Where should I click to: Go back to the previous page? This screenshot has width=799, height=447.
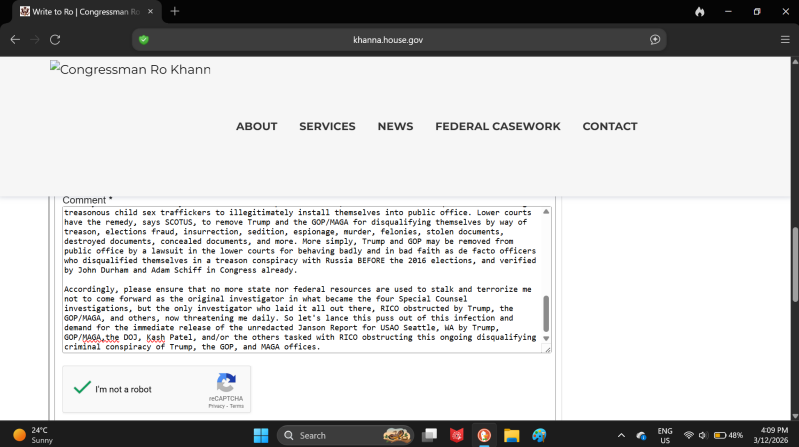click(15, 40)
